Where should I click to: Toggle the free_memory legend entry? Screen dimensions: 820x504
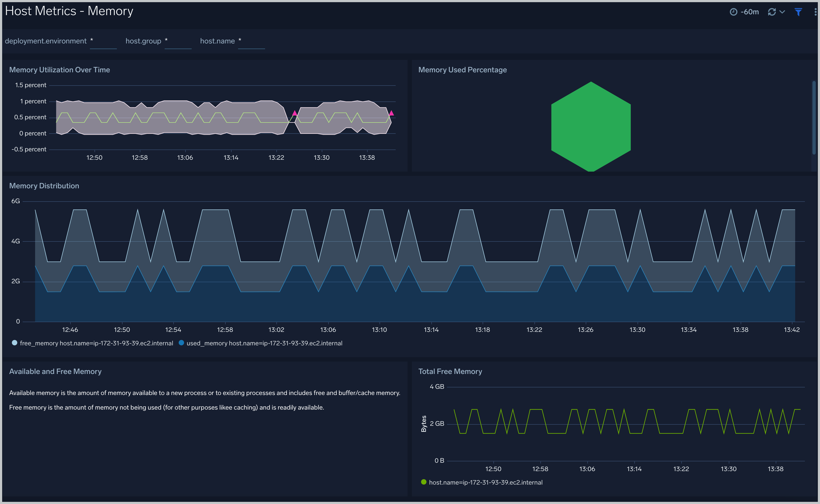click(x=92, y=343)
